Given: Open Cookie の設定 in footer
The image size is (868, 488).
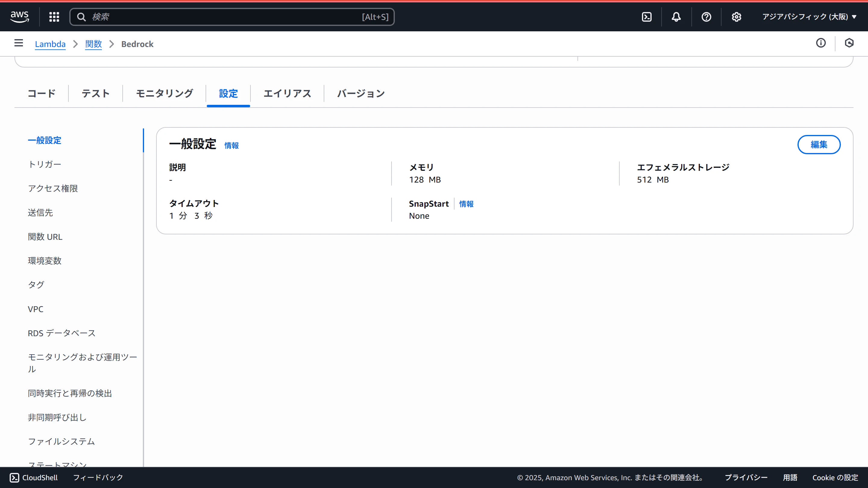Looking at the screenshot, I should click(x=835, y=477).
